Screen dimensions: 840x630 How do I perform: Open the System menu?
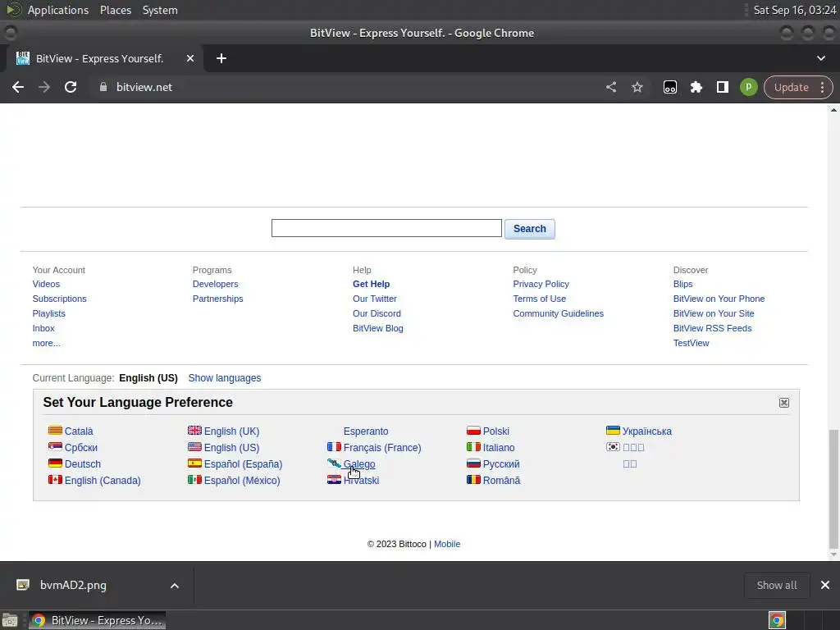(160, 10)
